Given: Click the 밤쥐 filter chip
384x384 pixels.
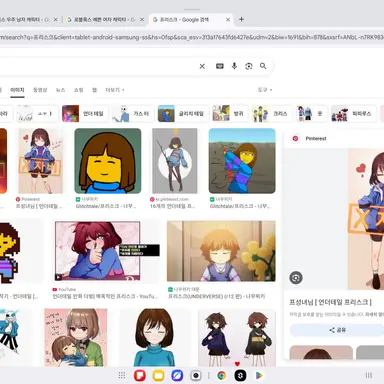Looking at the screenshot, I should (x=230, y=114).
